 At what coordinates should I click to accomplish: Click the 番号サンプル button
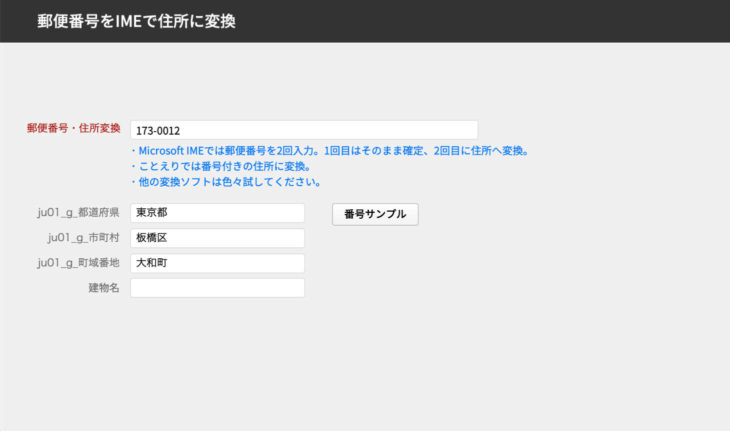(x=375, y=214)
